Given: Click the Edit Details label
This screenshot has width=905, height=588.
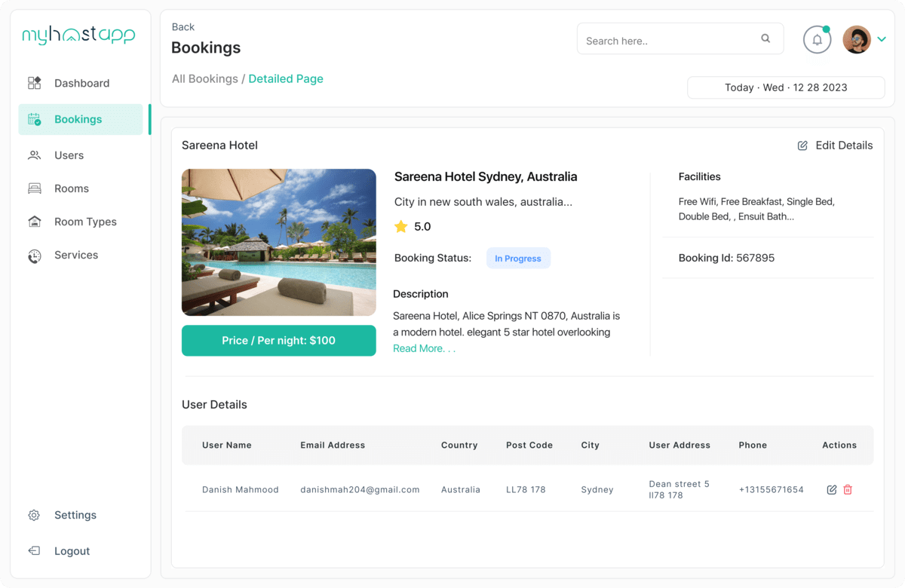Looking at the screenshot, I should [x=844, y=145].
